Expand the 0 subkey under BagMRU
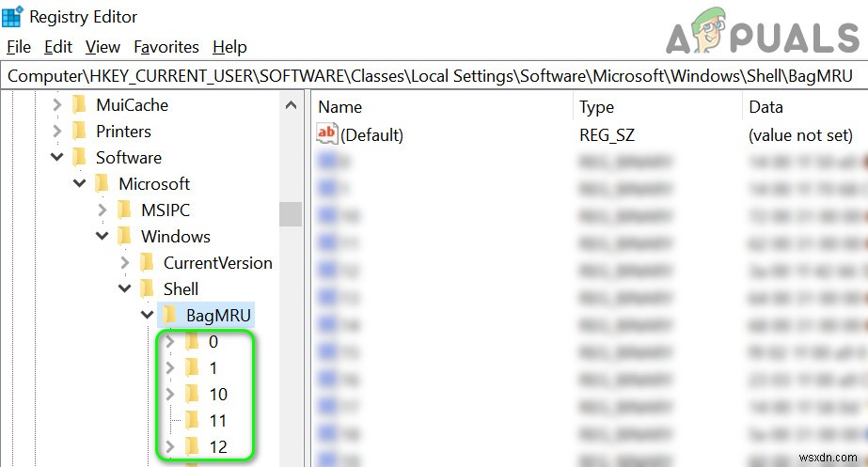 (169, 341)
